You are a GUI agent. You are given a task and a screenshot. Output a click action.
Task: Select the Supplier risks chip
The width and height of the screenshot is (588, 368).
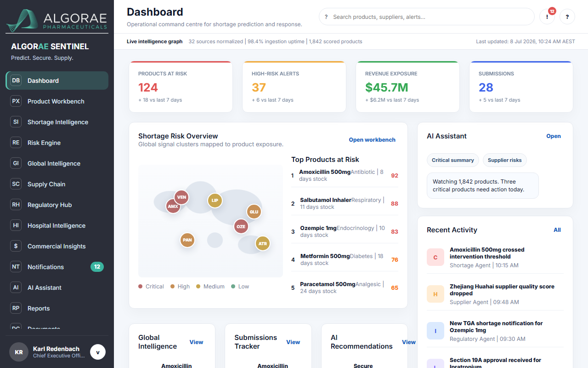click(x=505, y=160)
